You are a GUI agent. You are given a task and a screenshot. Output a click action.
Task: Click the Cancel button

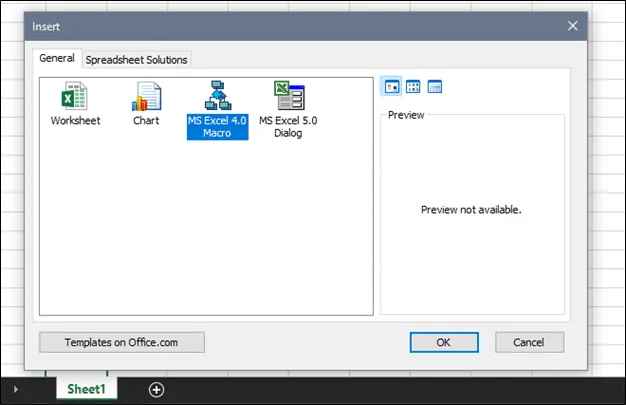(x=529, y=342)
